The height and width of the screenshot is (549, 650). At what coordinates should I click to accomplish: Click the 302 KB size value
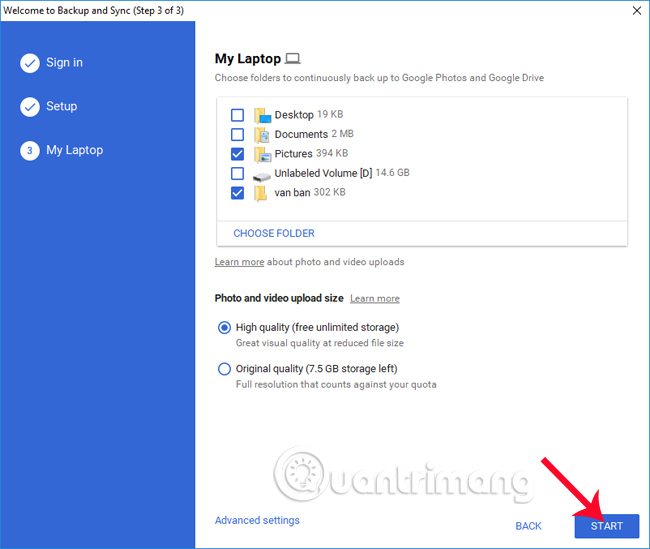[x=330, y=192]
